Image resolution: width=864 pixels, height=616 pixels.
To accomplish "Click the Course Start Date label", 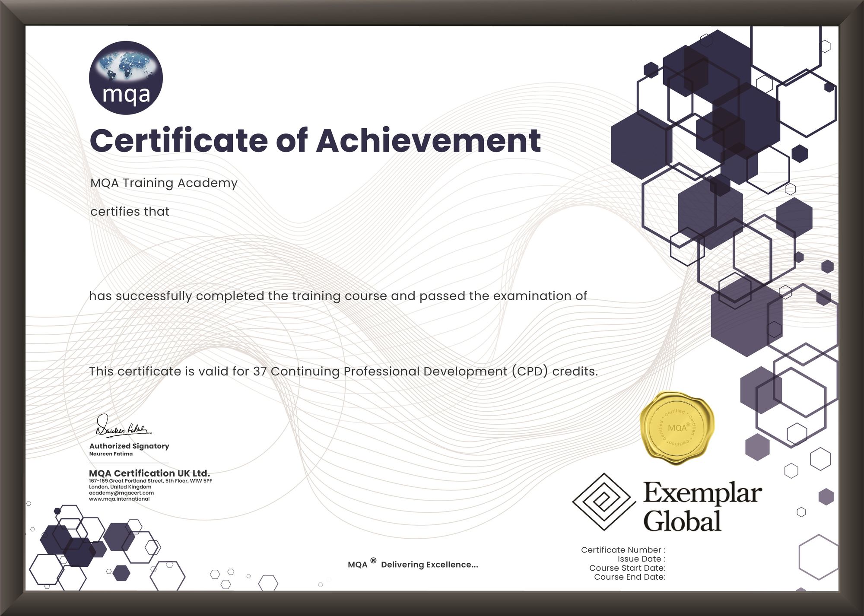I will 627,568.
